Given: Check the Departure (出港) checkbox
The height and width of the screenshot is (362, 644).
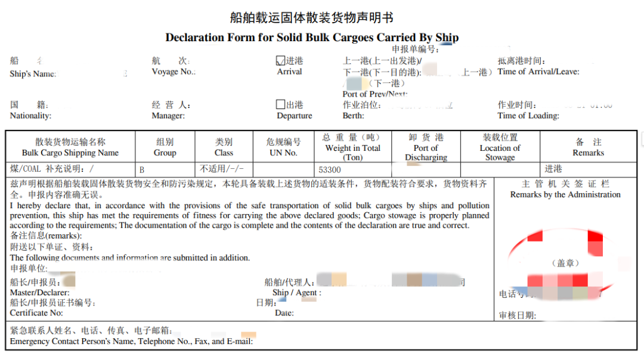Looking at the screenshot, I should pyautogui.click(x=281, y=105).
